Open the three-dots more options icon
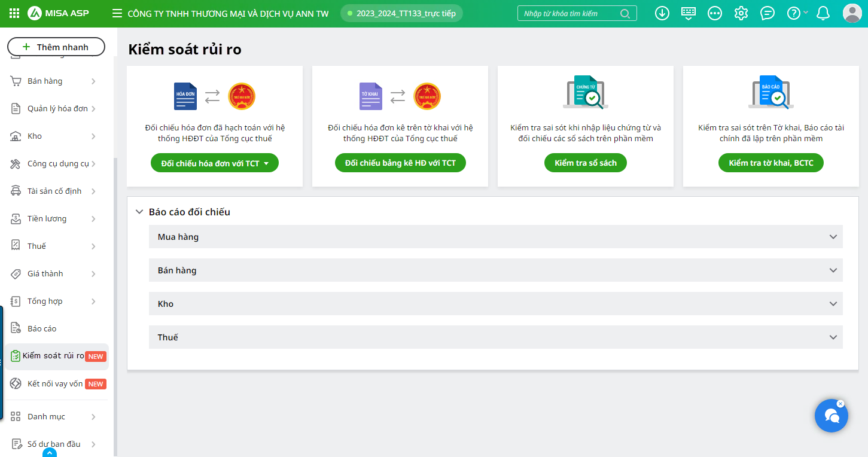Viewport: 868px width, 457px height. (715, 13)
